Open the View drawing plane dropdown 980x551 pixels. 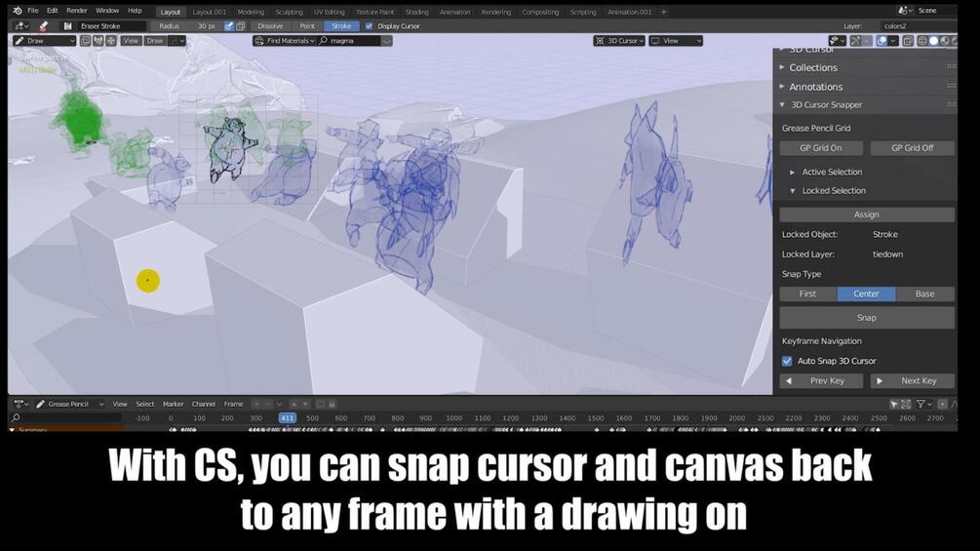pyautogui.click(x=677, y=41)
